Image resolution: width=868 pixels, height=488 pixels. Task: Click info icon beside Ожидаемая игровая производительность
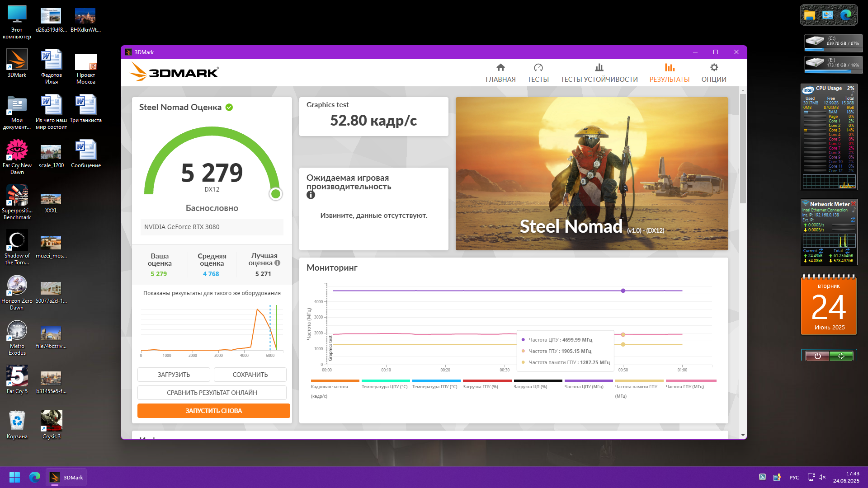(311, 195)
